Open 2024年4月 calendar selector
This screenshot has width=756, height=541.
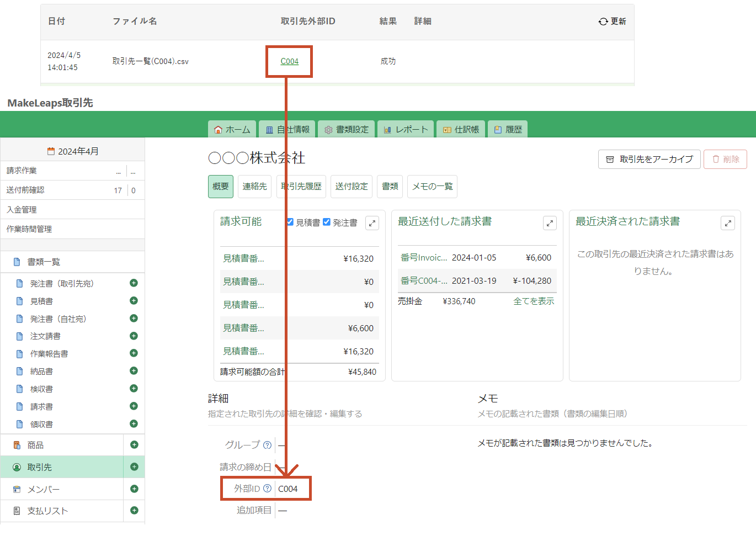[x=73, y=151]
